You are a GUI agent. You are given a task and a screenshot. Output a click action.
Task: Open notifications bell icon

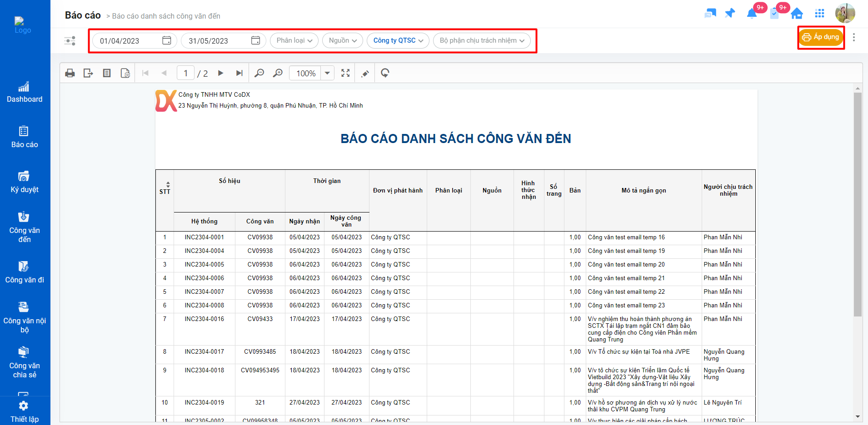[x=752, y=13]
